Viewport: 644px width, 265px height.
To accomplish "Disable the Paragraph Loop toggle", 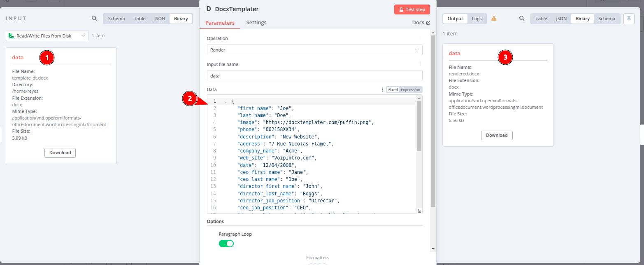I will click(226, 244).
